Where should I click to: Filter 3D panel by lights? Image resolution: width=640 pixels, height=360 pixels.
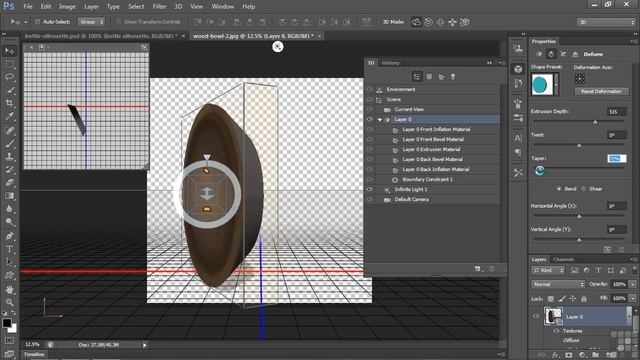453,76
